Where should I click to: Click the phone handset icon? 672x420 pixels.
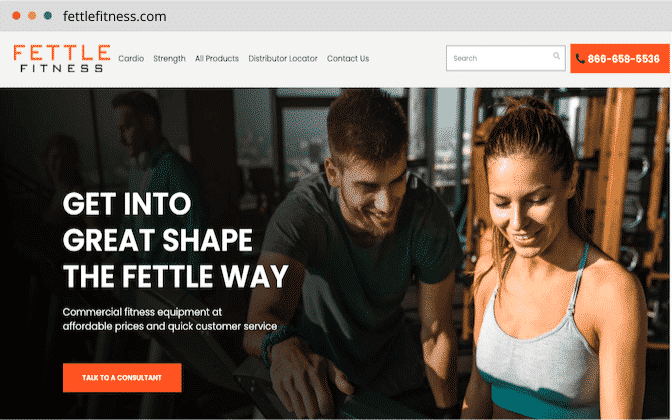click(x=580, y=59)
